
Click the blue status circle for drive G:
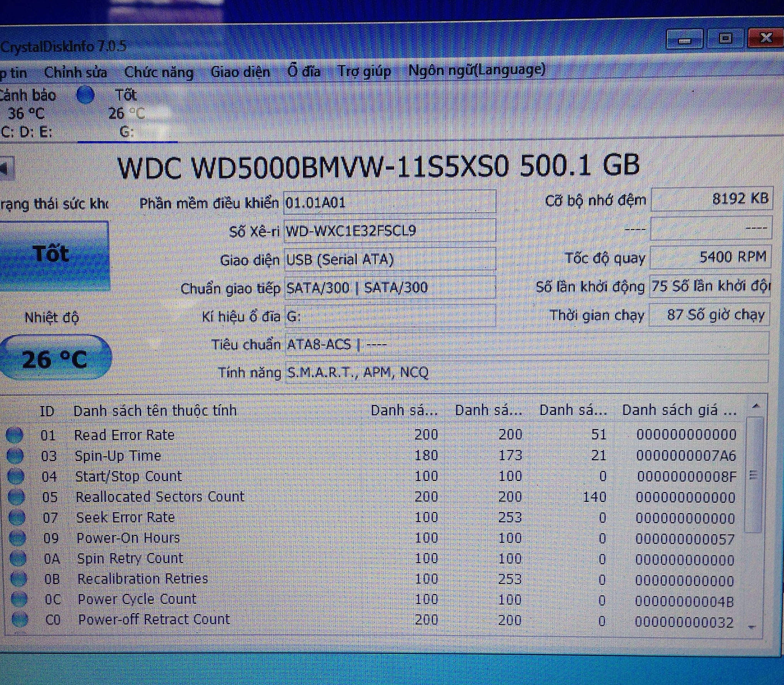[x=85, y=95]
